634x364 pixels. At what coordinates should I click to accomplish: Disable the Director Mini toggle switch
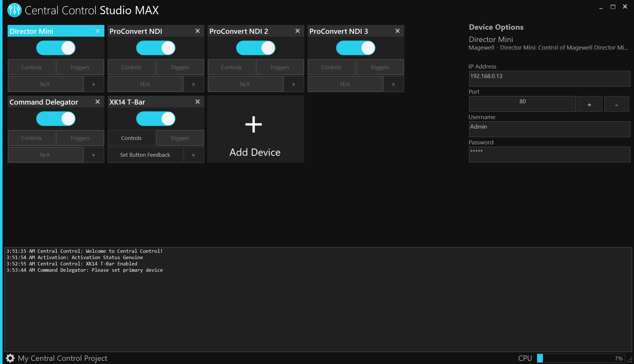pos(56,48)
